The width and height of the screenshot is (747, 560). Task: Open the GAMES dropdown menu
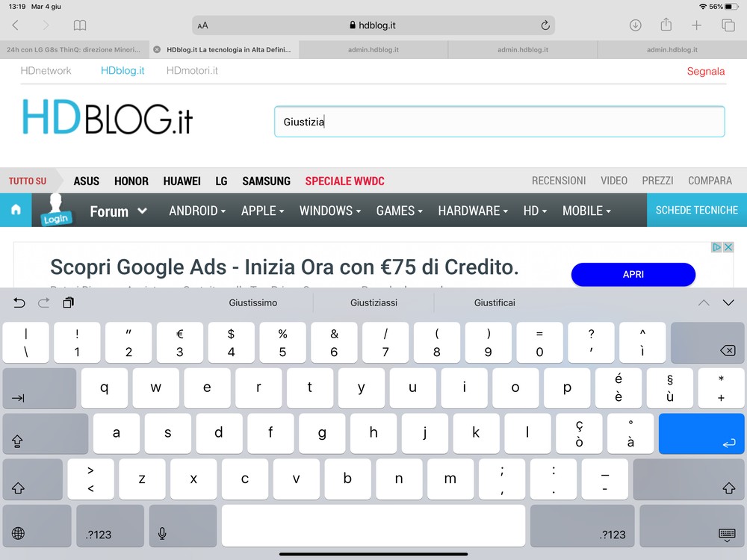tap(399, 211)
